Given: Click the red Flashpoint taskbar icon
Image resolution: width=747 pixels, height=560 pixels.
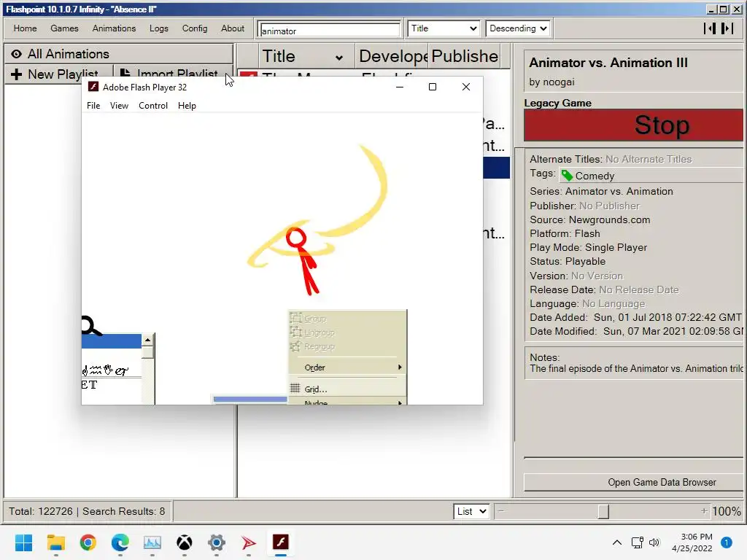Looking at the screenshot, I should tap(248, 542).
